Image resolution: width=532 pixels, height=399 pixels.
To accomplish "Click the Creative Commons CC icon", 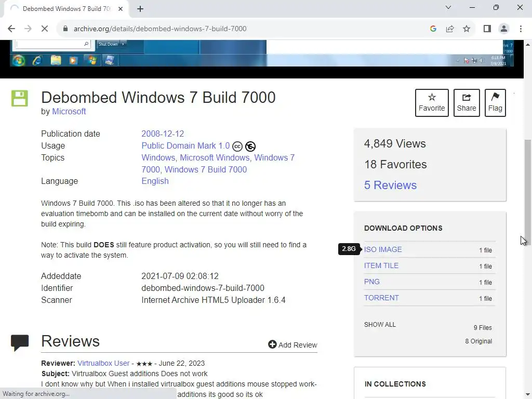I will [237, 146].
